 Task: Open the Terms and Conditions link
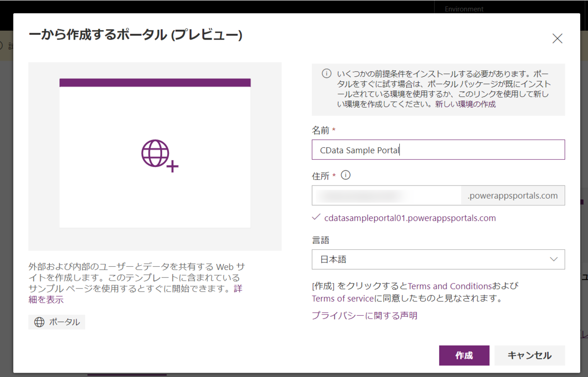450,286
